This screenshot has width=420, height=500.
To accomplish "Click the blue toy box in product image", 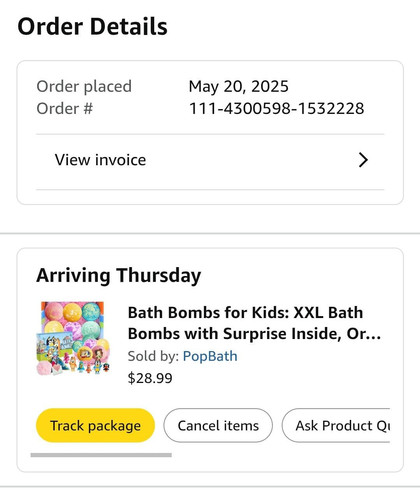I will coord(53,347).
